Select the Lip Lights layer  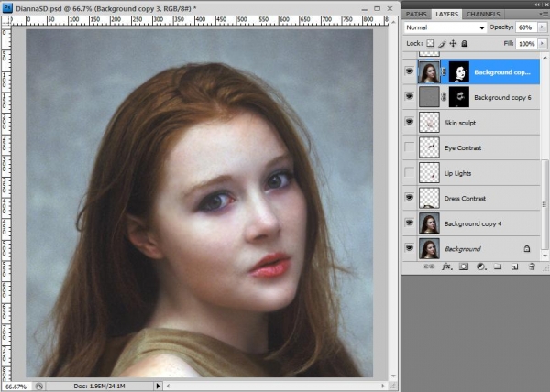pos(471,173)
